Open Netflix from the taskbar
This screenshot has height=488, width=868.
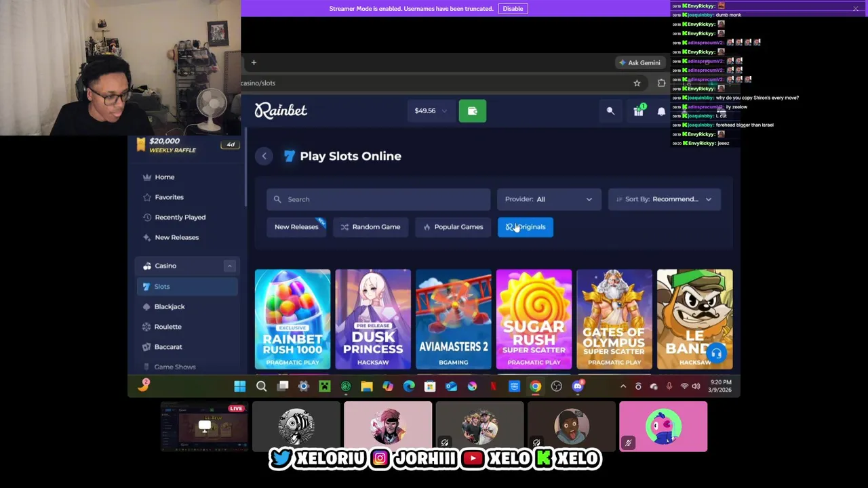493,386
